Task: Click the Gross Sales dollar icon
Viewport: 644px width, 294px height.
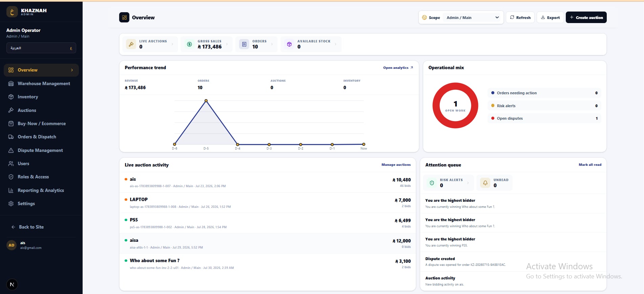Action: point(190,44)
